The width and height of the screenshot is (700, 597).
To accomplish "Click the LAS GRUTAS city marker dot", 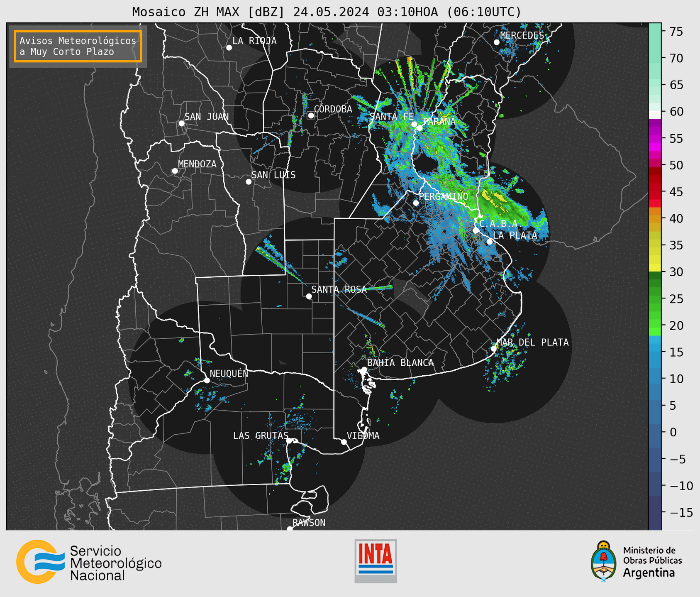I will tap(289, 441).
